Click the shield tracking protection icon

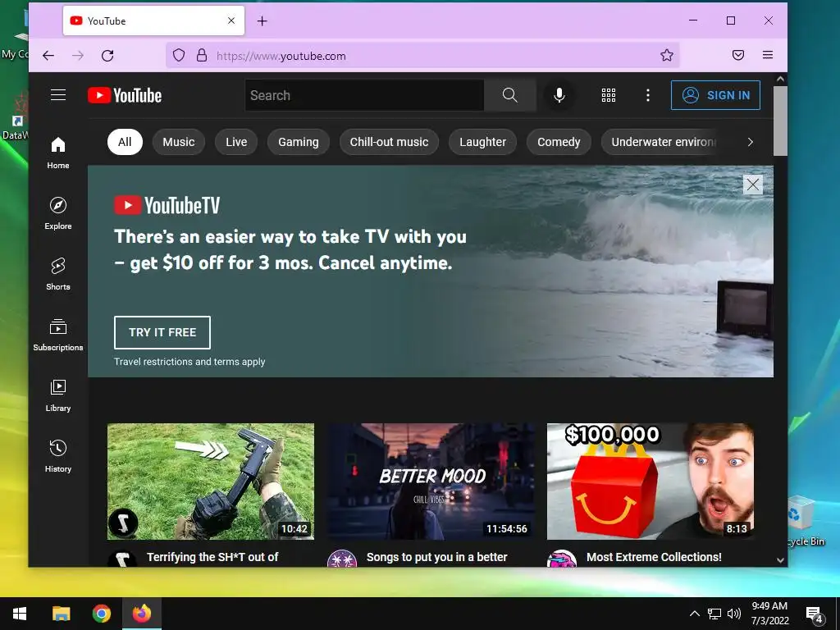179,55
